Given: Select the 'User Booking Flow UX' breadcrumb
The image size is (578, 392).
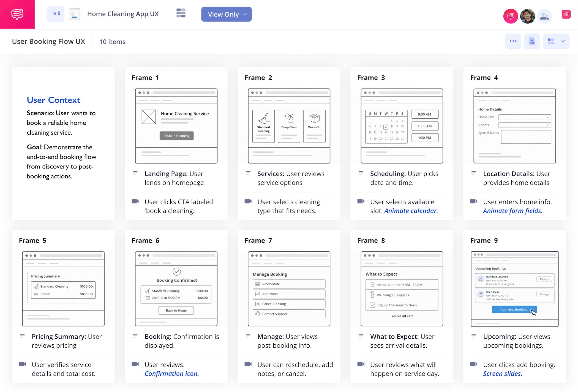Looking at the screenshot, I should (x=48, y=41).
